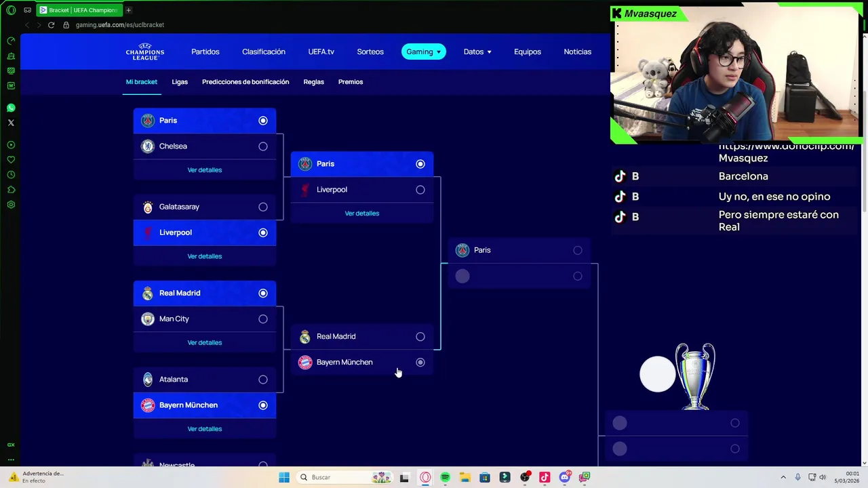Open Reglas tab
The image size is (868, 488).
[313, 82]
